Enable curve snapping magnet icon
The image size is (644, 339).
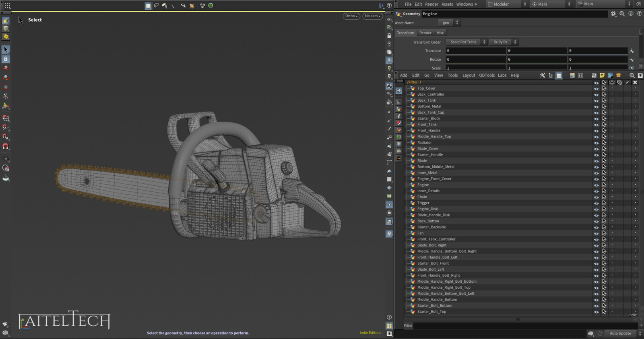[6, 127]
